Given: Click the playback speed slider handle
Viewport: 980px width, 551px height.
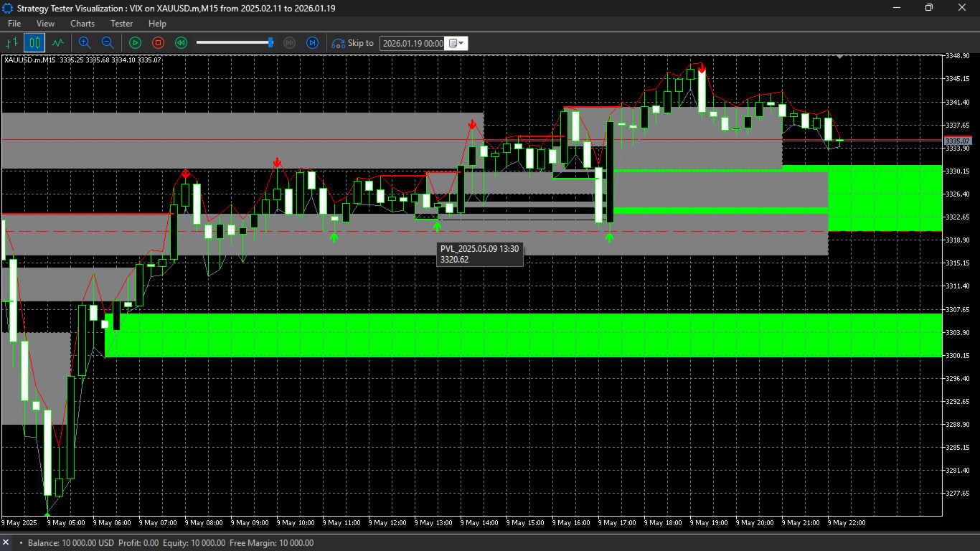Looking at the screenshot, I should [x=270, y=43].
